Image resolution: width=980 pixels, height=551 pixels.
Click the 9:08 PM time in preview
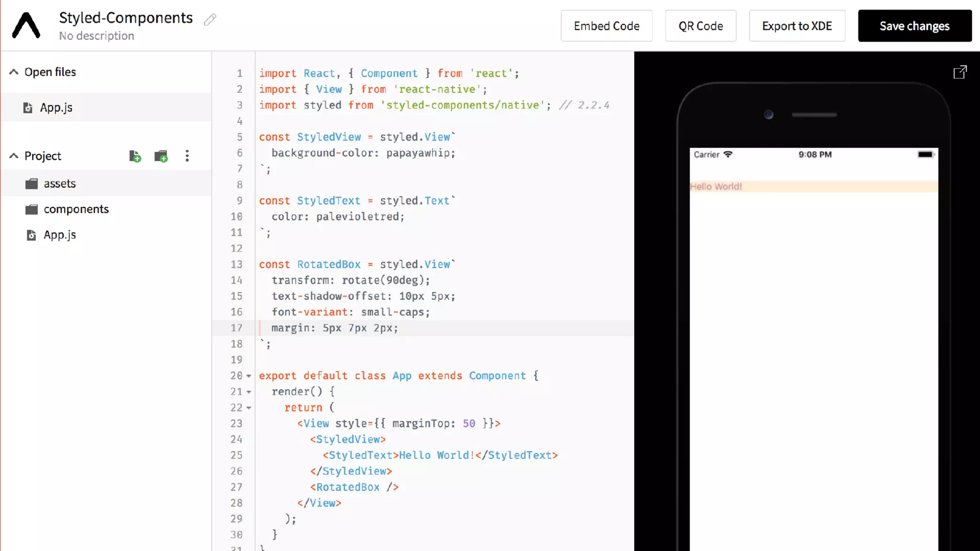point(815,154)
